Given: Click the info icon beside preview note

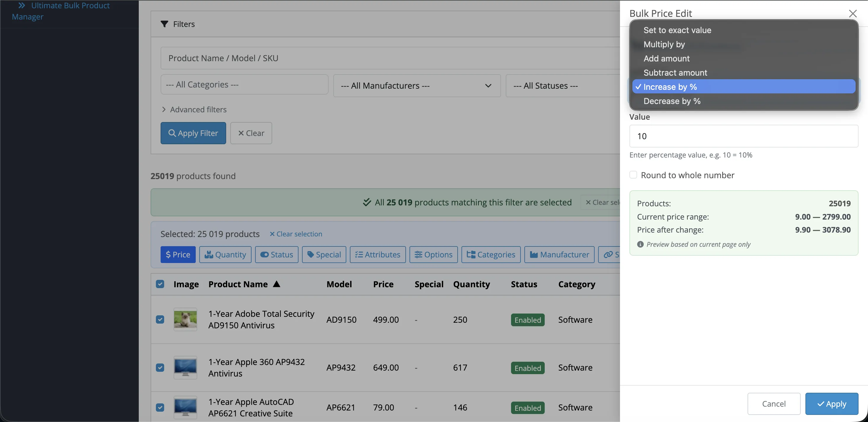Looking at the screenshot, I should tap(640, 244).
